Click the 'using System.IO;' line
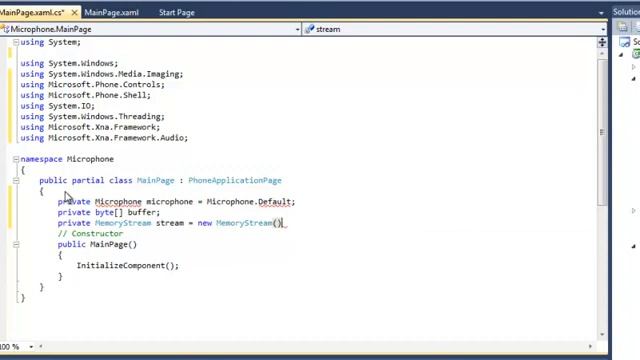640x360 pixels. 58,106
